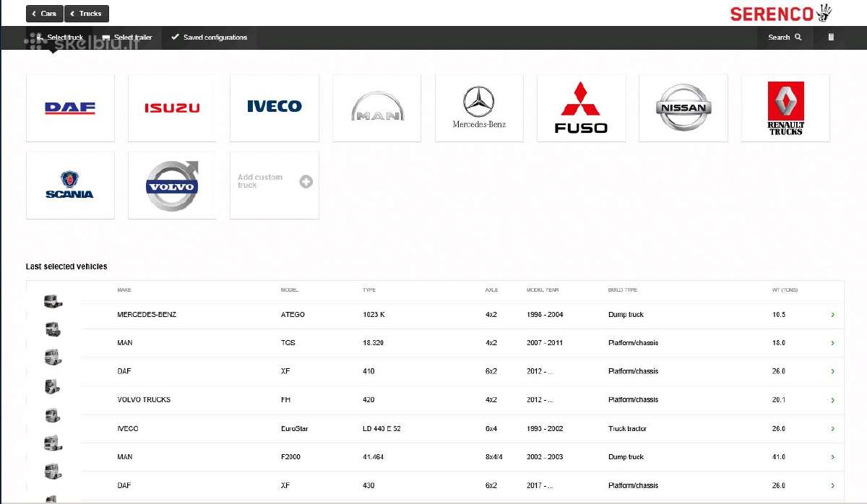Viewport: 867px width, 504px height.
Task: Click the MAKE column header
Action: (124, 290)
